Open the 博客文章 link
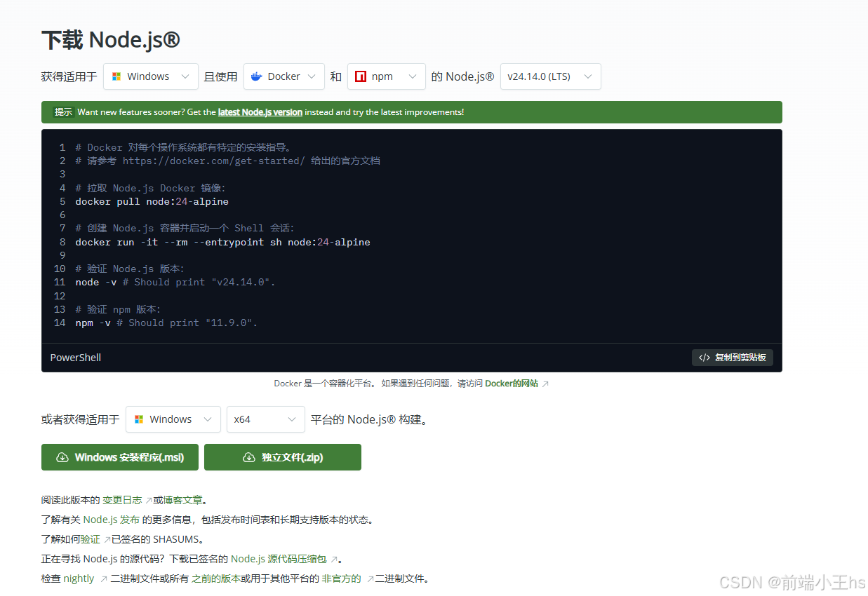This screenshot has height=596, width=868. click(183, 501)
